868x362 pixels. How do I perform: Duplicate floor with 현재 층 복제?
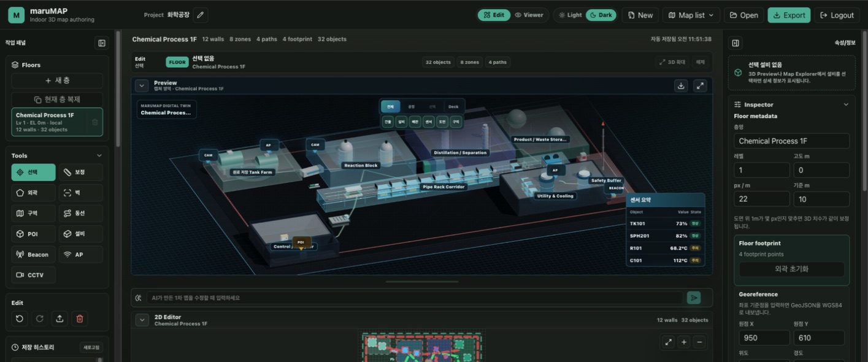click(57, 99)
